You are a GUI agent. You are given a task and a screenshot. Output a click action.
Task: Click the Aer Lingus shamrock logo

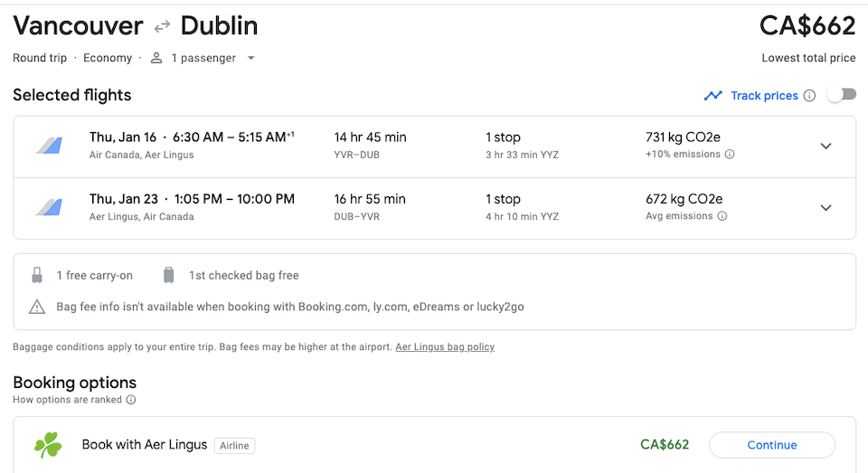tap(48, 445)
